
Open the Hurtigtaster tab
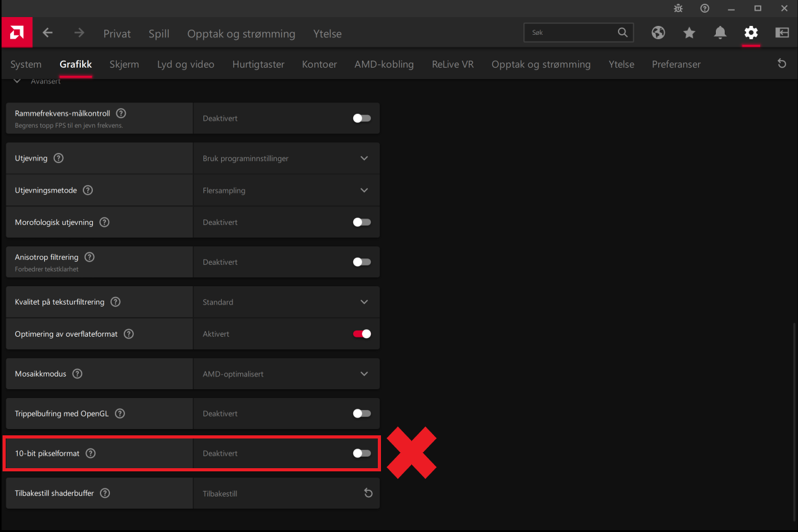point(258,64)
